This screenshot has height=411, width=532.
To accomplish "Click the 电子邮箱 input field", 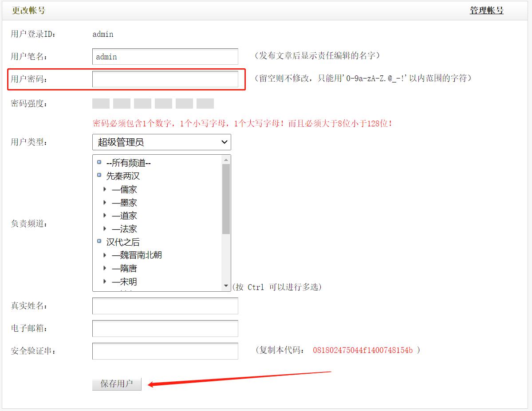I will (x=165, y=328).
